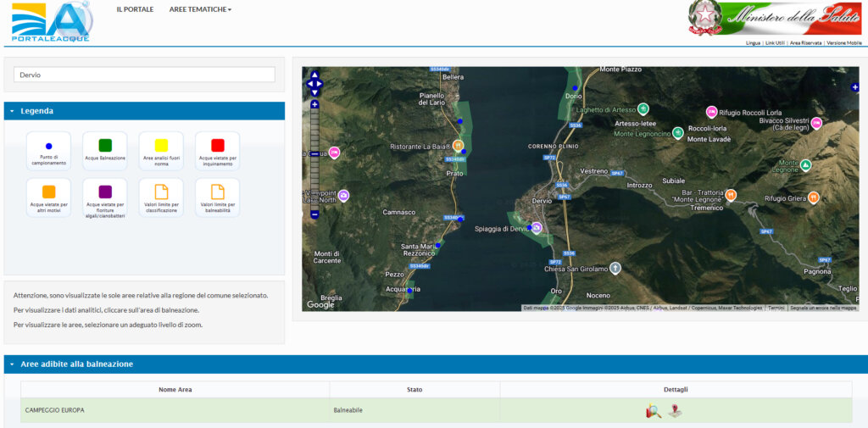Collapse the Legenda panel
This screenshot has height=428, width=868.
click(12, 111)
